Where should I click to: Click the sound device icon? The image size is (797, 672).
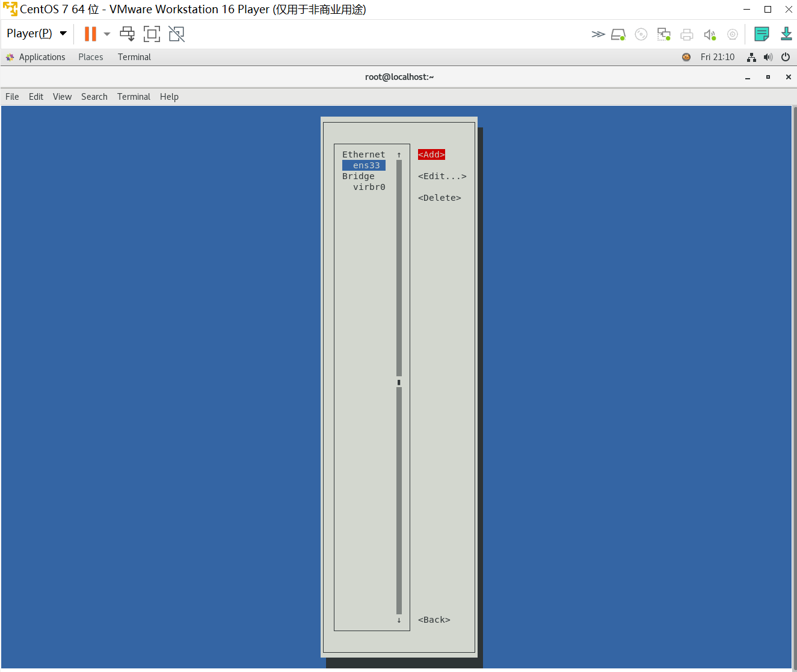710,34
